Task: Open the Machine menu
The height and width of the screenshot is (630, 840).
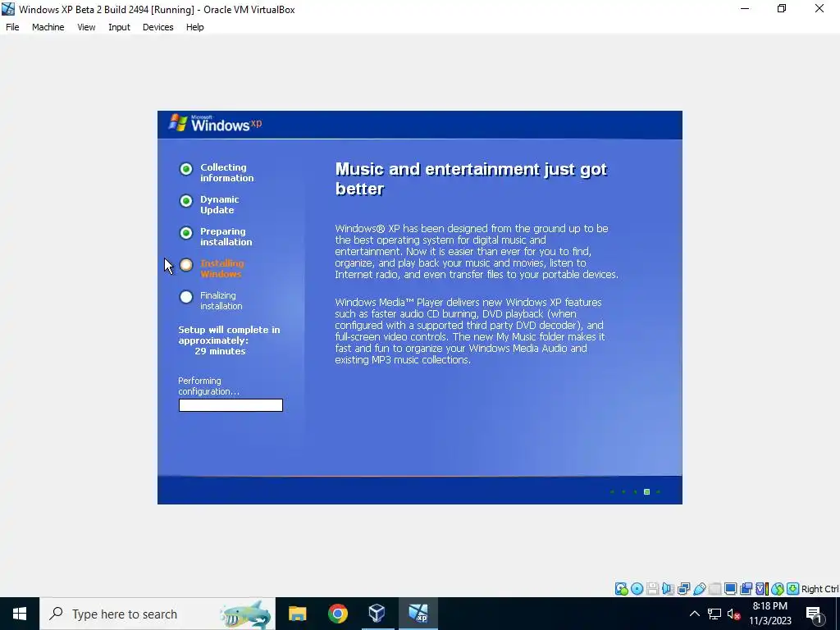Action: coord(48,27)
